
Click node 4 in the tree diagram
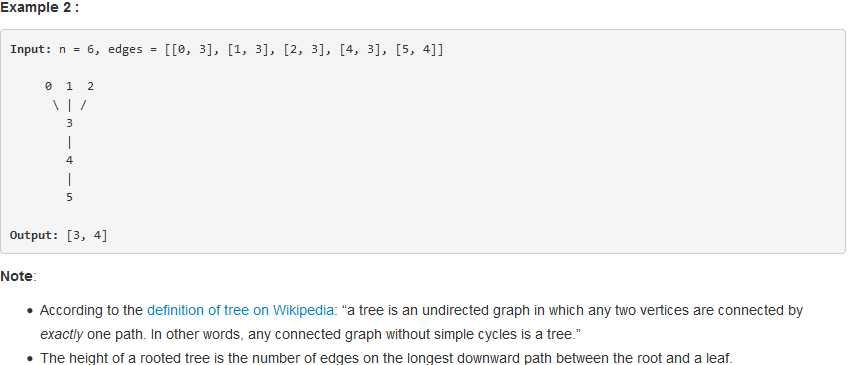click(69, 160)
